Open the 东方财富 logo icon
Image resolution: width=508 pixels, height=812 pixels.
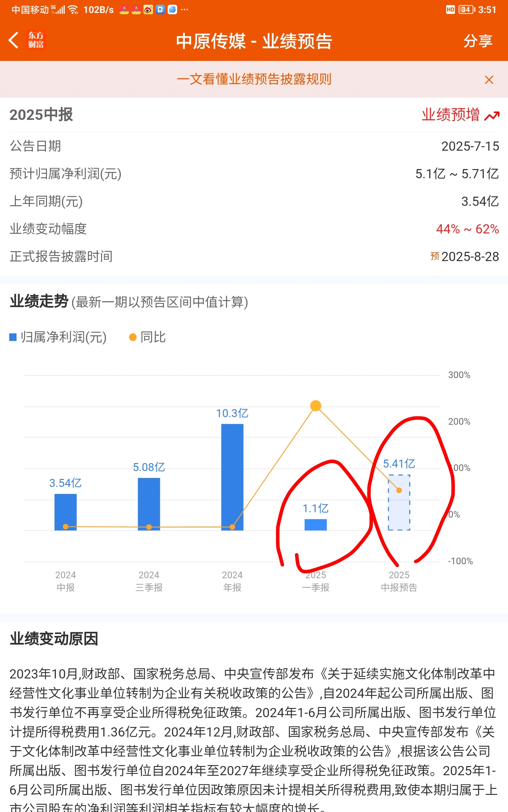(36, 40)
